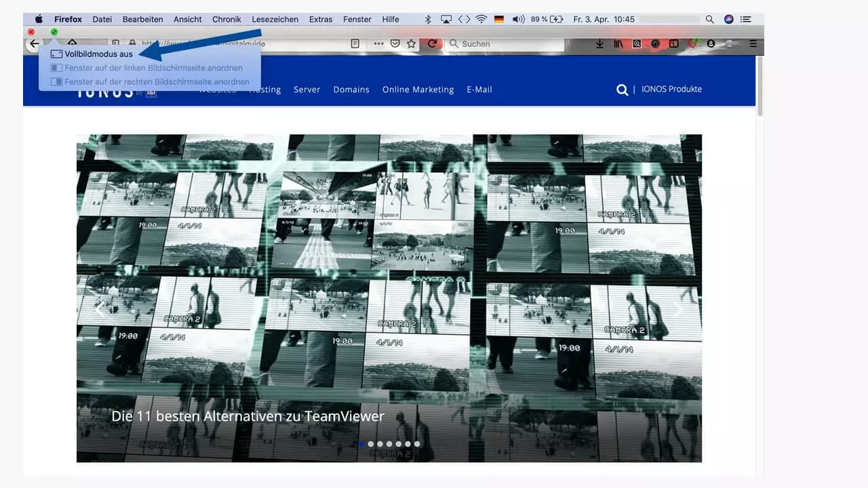868x488 pixels.
Task: Open the Datei menu
Action: point(102,19)
